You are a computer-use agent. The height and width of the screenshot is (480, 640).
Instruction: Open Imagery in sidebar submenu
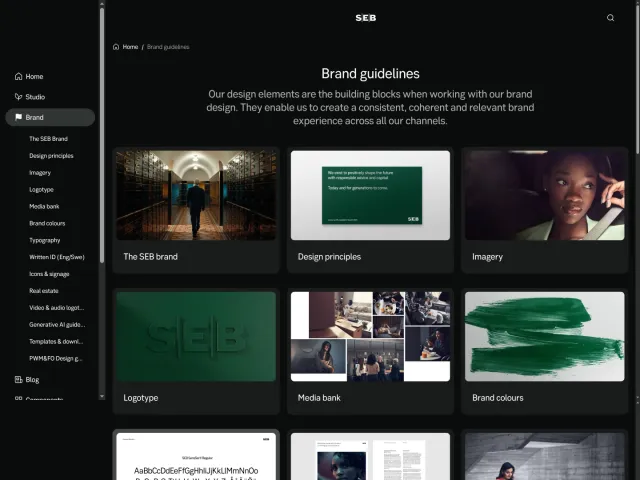coord(40,173)
